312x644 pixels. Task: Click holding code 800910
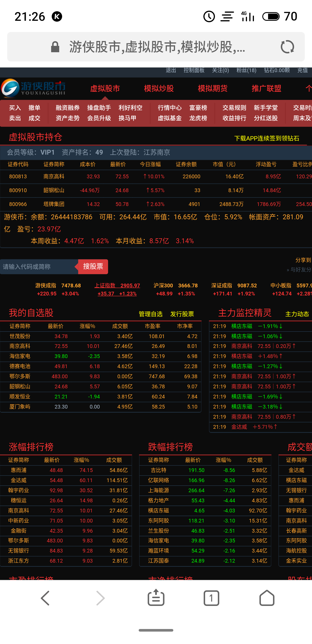click(18, 190)
